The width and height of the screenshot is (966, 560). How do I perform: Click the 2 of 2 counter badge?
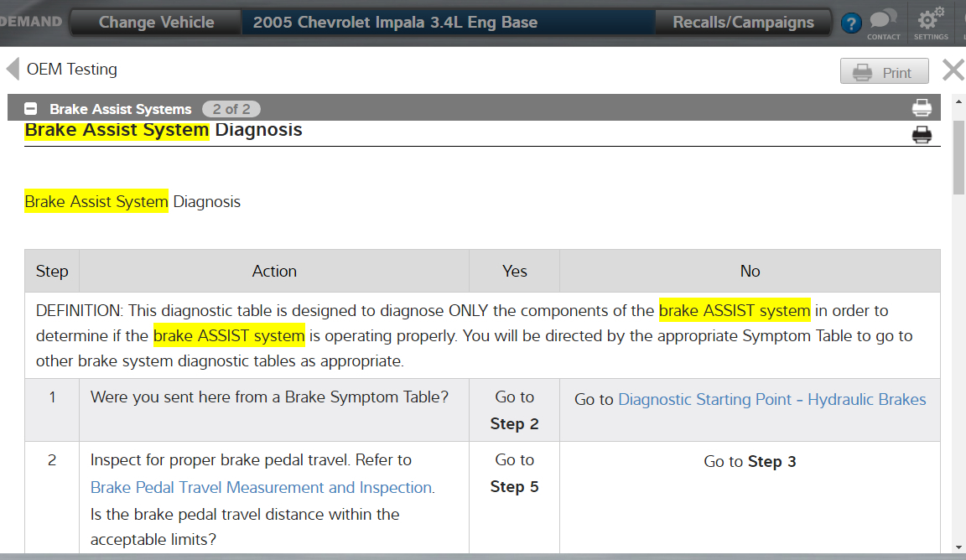point(231,109)
